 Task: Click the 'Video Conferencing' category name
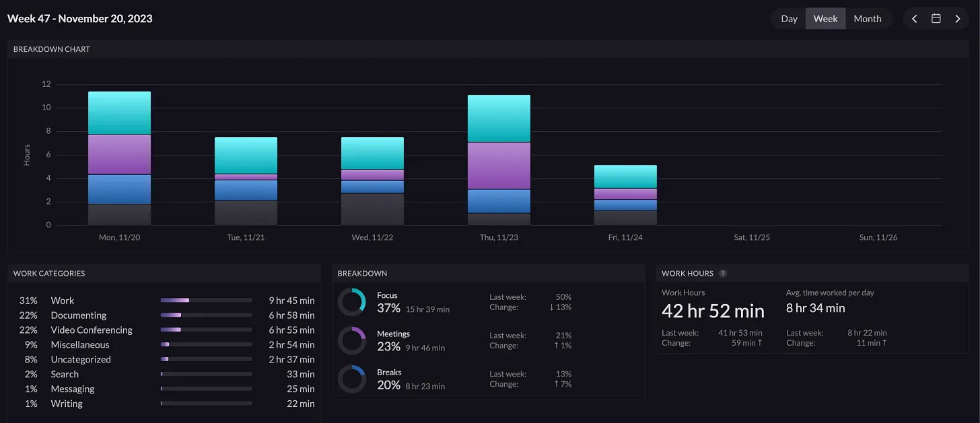pyautogui.click(x=92, y=330)
